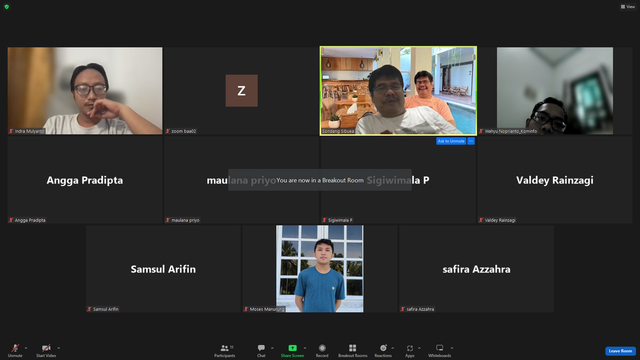This screenshot has height=360, width=640.
Task: Open Apps panel
Action: click(410, 350)
